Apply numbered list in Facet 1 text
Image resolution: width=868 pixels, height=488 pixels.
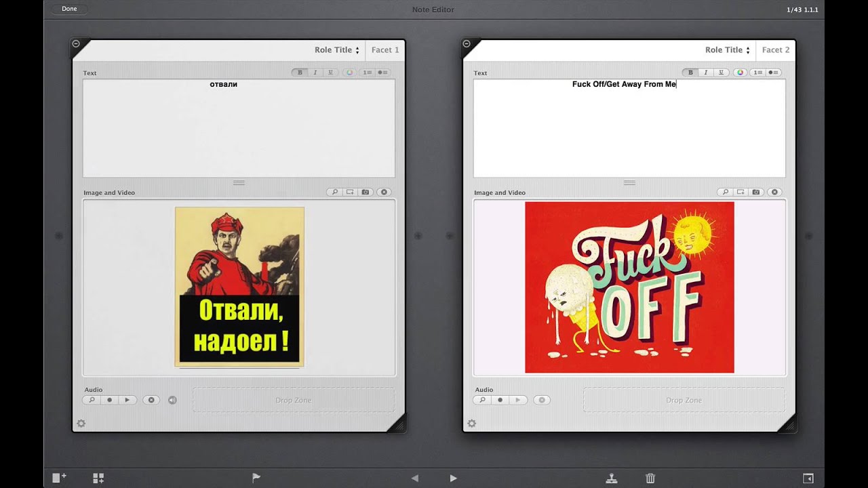click(x=367, y=73)
